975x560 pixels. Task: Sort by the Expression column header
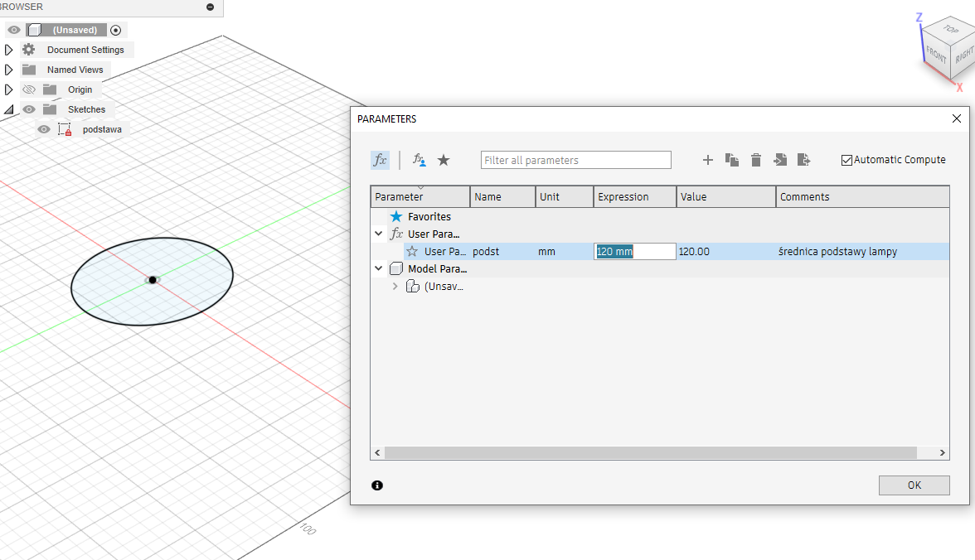pos(635,196)
